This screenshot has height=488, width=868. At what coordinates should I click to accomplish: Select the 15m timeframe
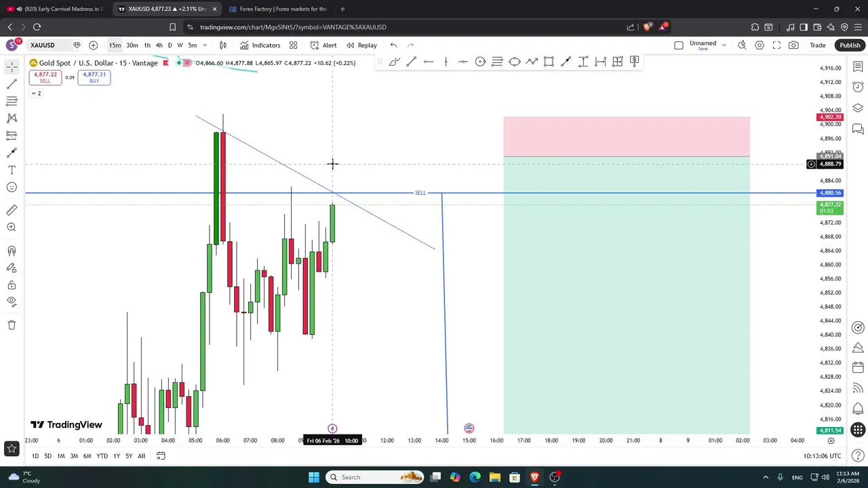point(115,45)
